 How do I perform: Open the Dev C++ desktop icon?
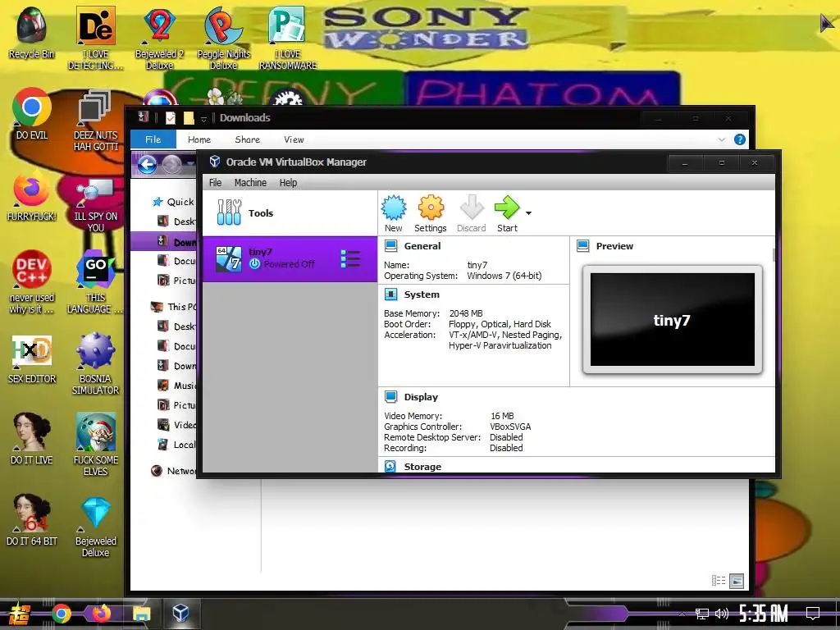tap(32, 282)
